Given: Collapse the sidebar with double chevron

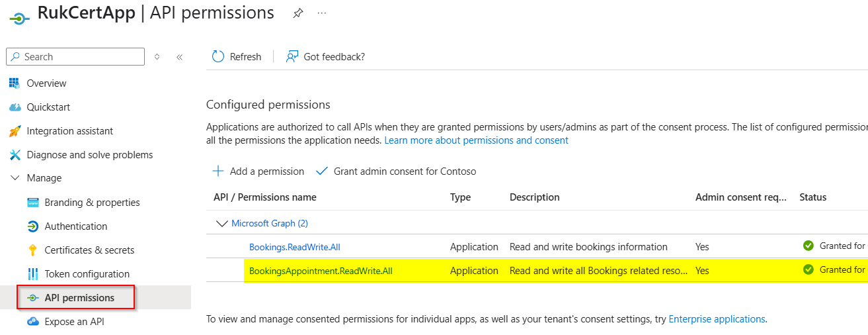Looking at the screenshot, I should pos(179,57).
